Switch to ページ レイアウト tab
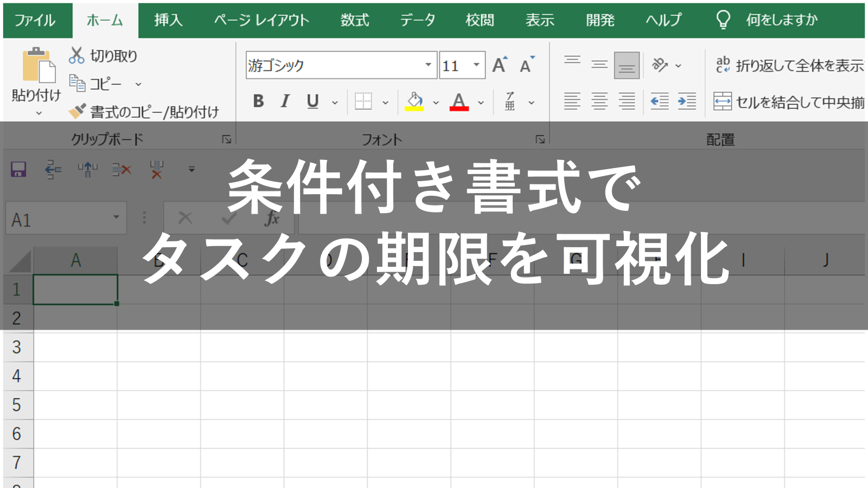The image size is (868, 488). coord(261,21)
